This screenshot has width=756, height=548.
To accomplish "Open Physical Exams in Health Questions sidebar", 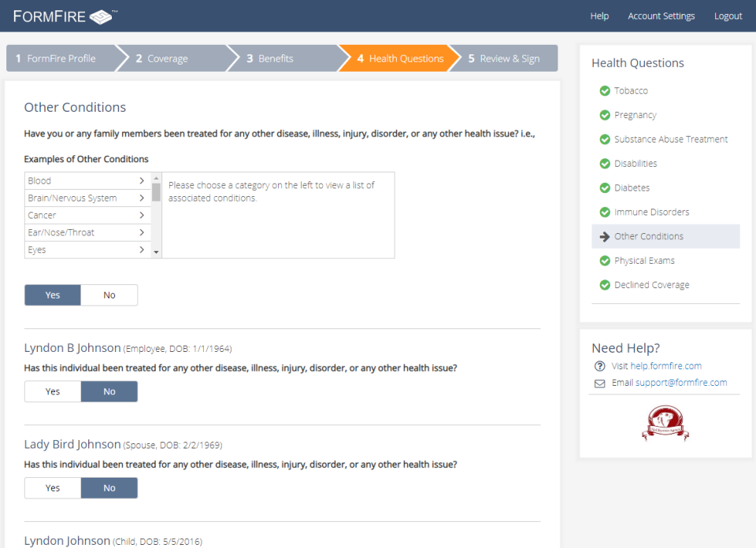I will [644, 261].
